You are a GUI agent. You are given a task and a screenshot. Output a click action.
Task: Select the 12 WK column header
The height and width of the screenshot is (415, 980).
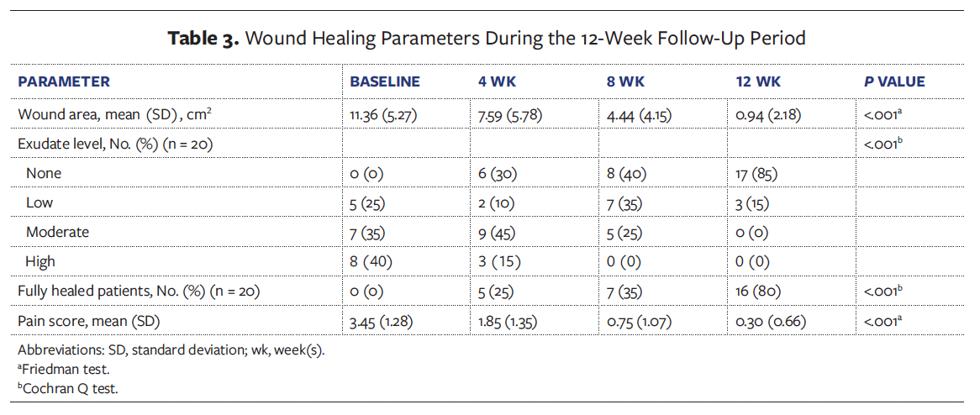[x=757, y=82]
